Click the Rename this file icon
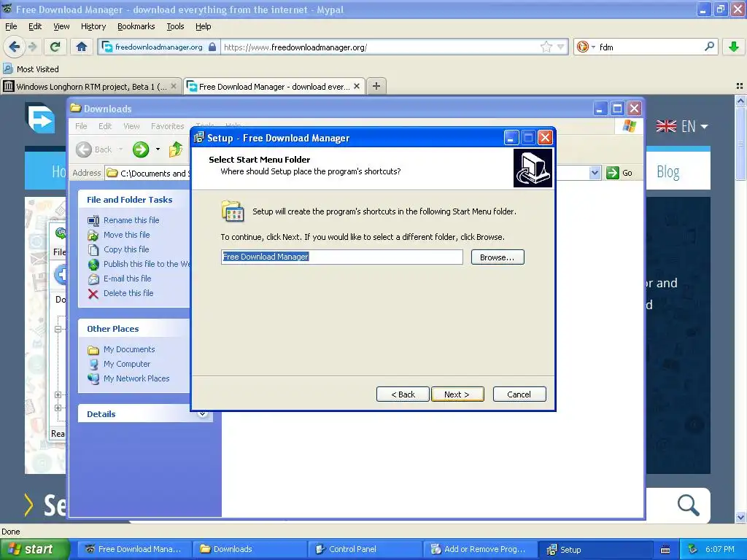The image size is (747, 560). 93,220
